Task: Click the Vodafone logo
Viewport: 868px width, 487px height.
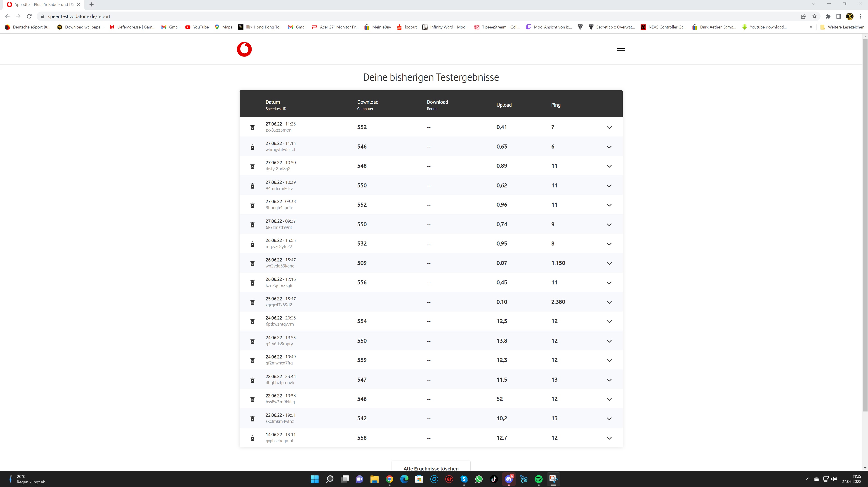Action: (x=244, y=50)
